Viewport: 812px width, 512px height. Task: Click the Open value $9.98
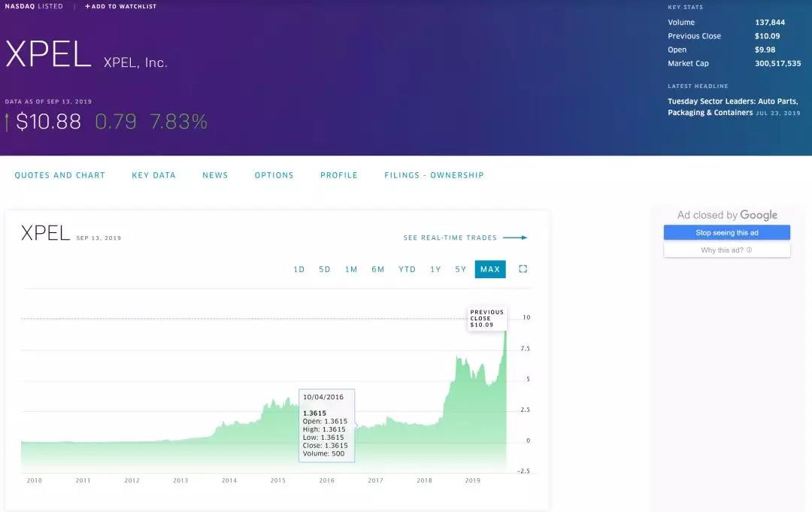pos(765,50)
